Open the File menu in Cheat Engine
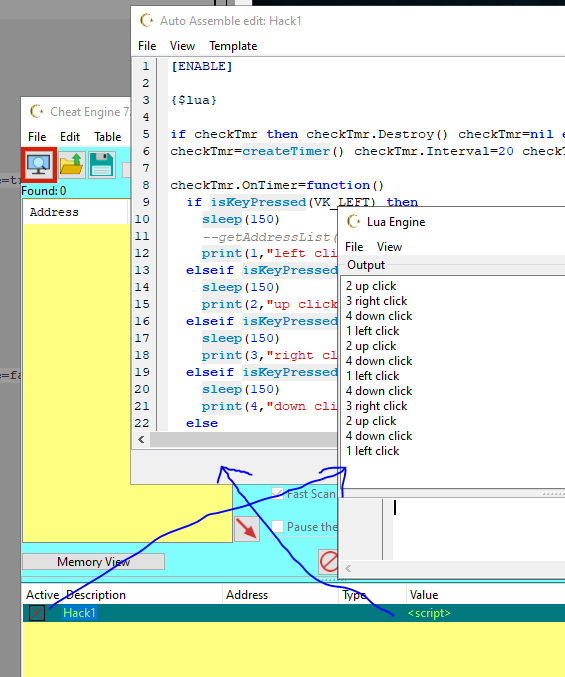Viewport: 565px width, 677px height. (x=37, y=137)
